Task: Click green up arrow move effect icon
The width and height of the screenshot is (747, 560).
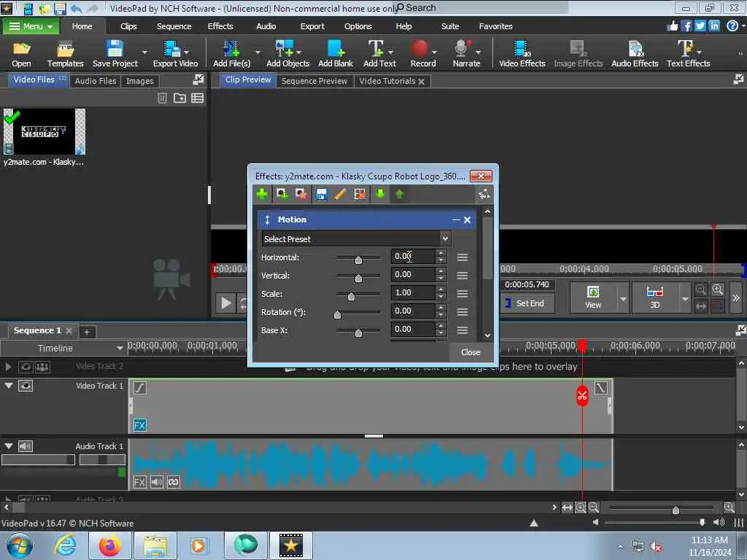Action: point(399,194)
